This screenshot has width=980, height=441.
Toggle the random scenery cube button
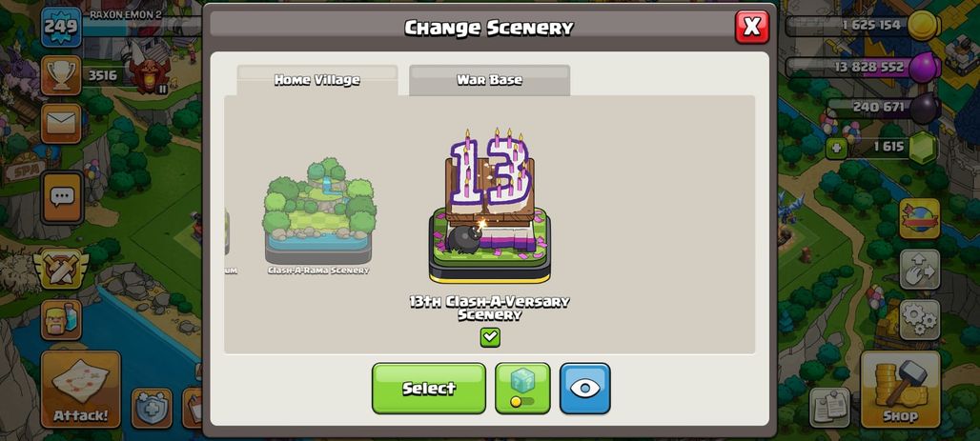click(522, 388)
